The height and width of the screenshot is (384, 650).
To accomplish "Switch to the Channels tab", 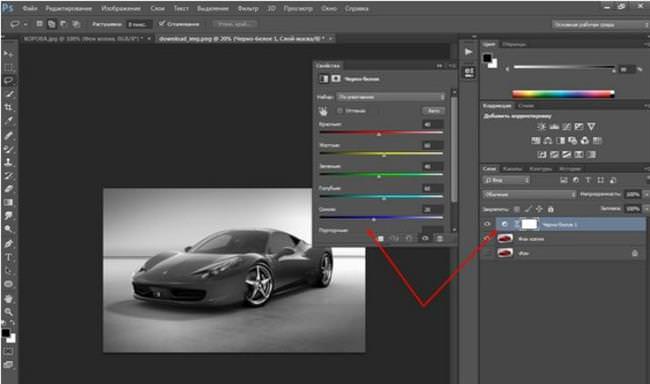I will [512, 169].
